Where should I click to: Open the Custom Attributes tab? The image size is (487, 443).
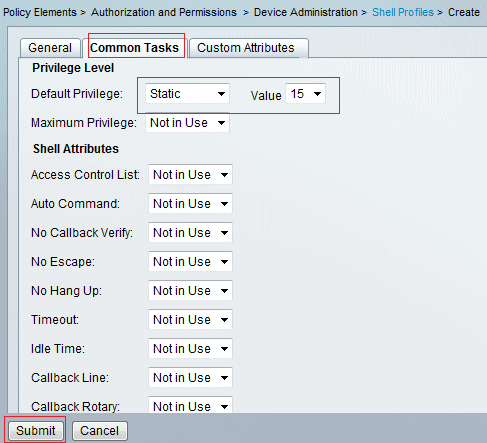248,48
